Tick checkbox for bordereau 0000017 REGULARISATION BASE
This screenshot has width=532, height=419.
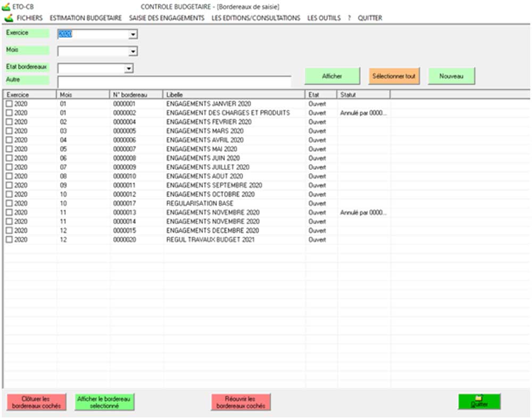(9, 203)
